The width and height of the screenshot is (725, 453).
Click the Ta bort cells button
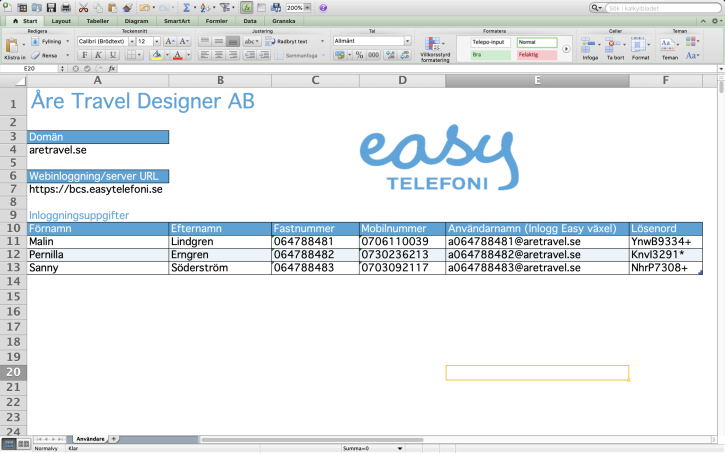click(615, 49)
